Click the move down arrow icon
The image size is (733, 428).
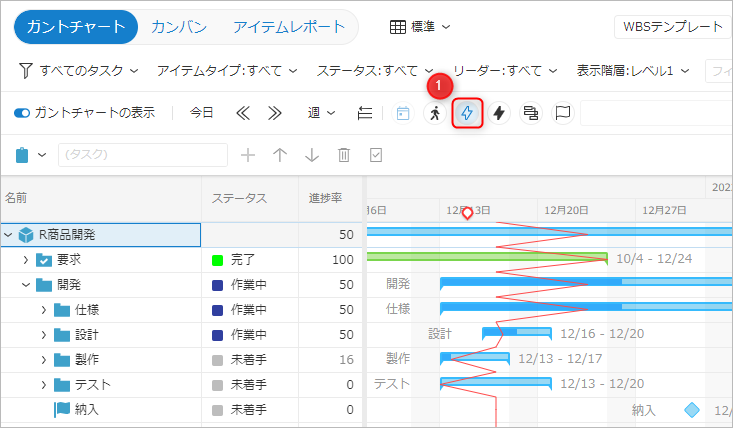pyautogui.click(x=312, y=155)
